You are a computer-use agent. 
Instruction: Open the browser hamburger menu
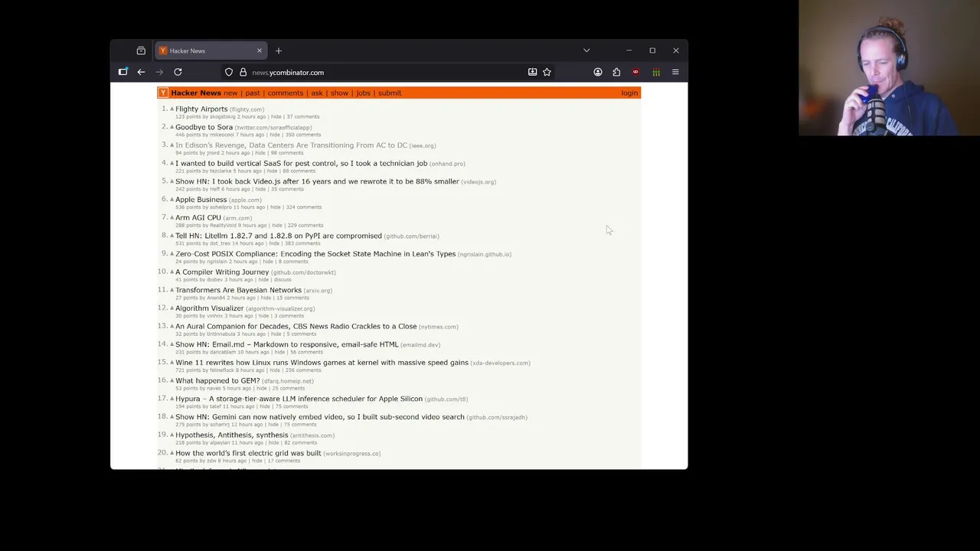(x=675, y=72)
